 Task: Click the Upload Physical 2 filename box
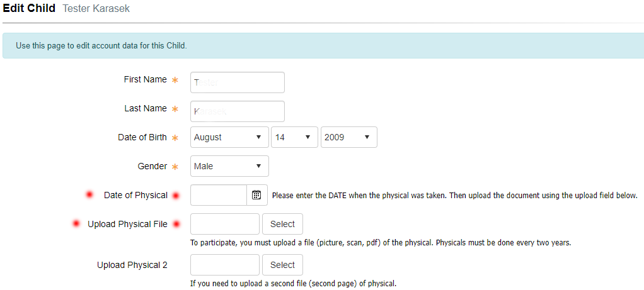coord(225,265)
